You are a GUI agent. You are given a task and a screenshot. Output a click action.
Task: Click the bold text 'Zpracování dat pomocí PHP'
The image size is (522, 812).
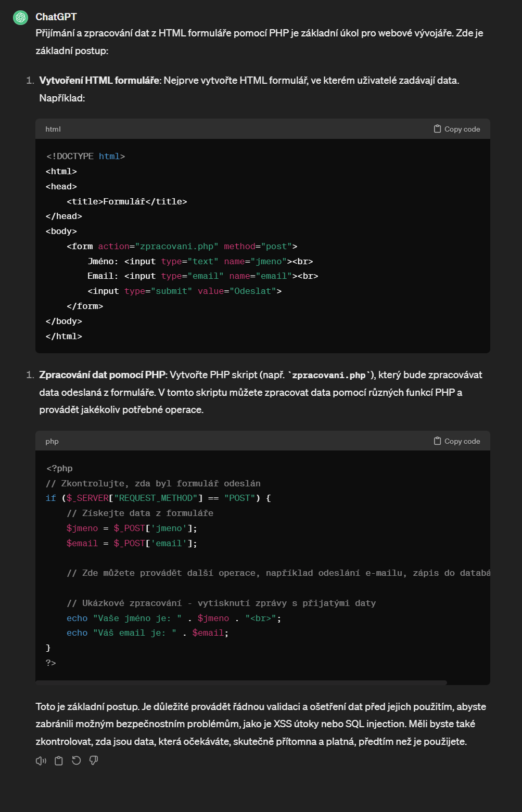point(103,375)
